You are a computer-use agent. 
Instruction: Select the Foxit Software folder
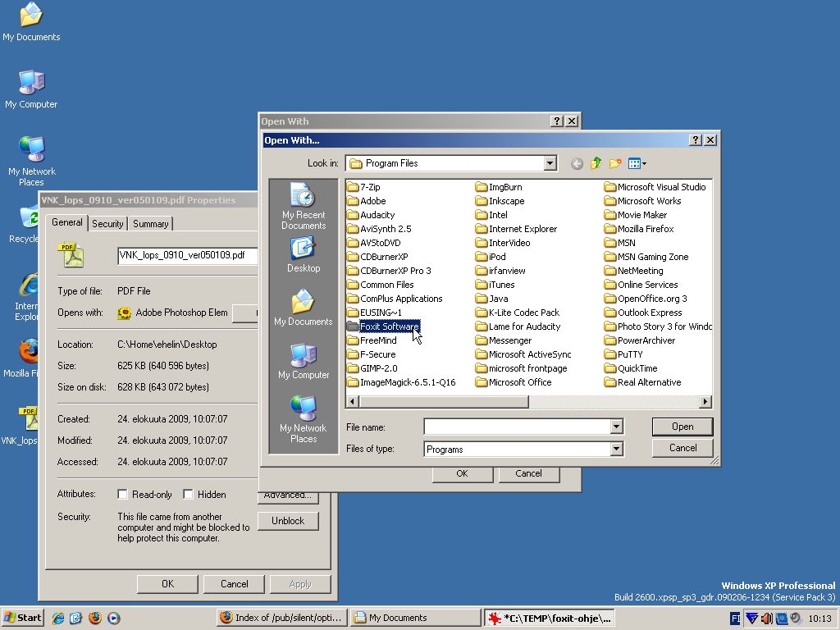point(382,326)
